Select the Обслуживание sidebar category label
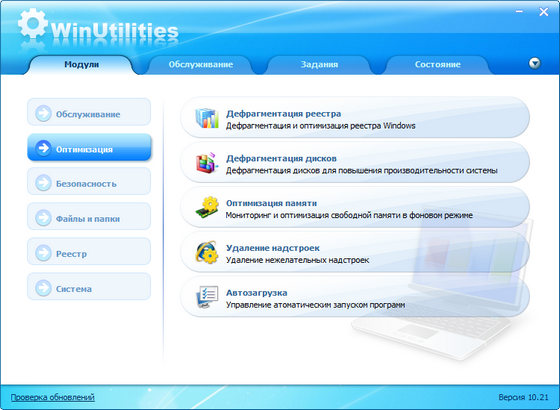560x410 pixels. coord(88,114)
